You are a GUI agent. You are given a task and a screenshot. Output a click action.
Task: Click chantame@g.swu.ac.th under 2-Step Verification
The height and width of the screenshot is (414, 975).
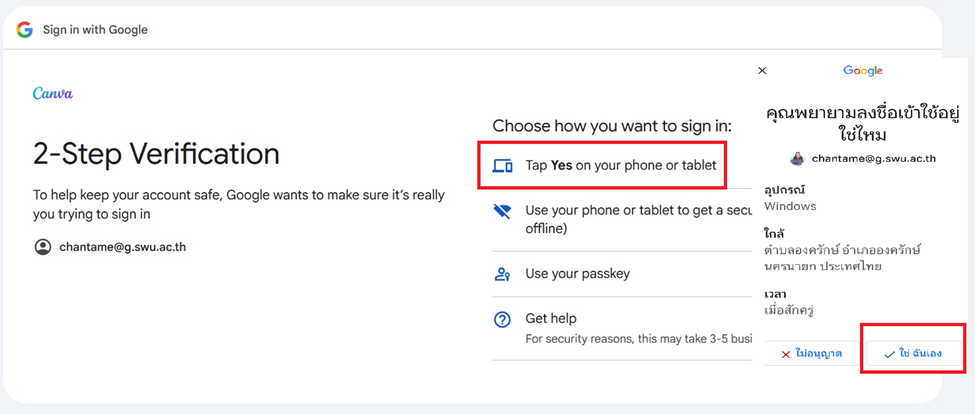(x=122, y=247)
